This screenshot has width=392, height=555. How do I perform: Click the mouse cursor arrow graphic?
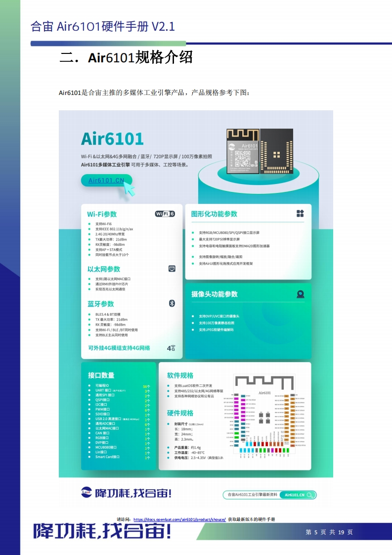coord(130,188)
